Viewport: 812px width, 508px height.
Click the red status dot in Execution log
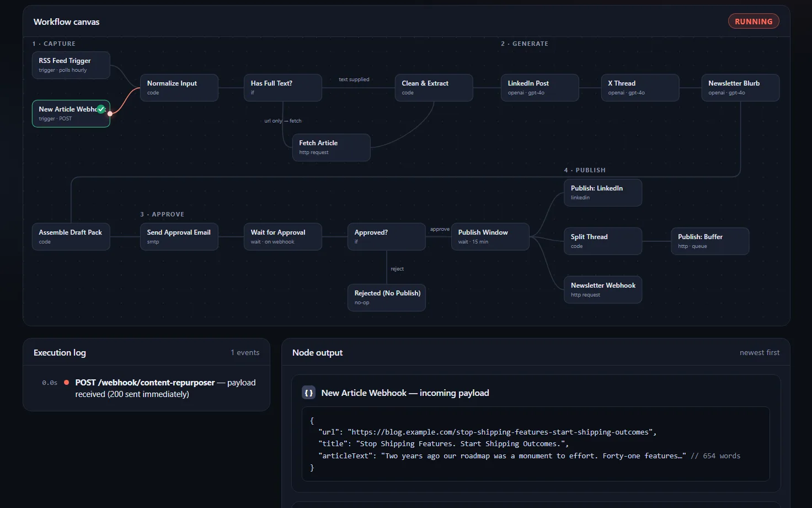pos(67,382)
